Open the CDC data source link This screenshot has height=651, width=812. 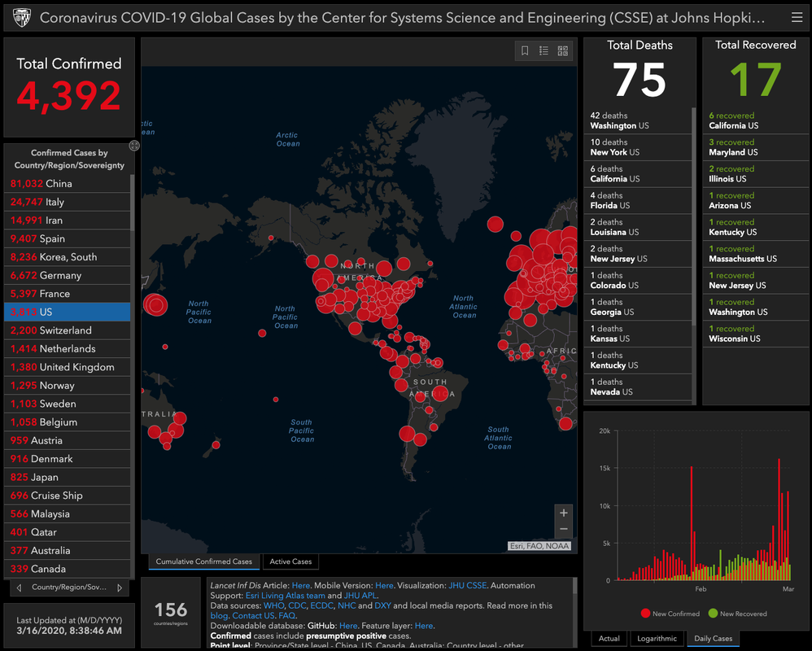[x=297, y=605]
